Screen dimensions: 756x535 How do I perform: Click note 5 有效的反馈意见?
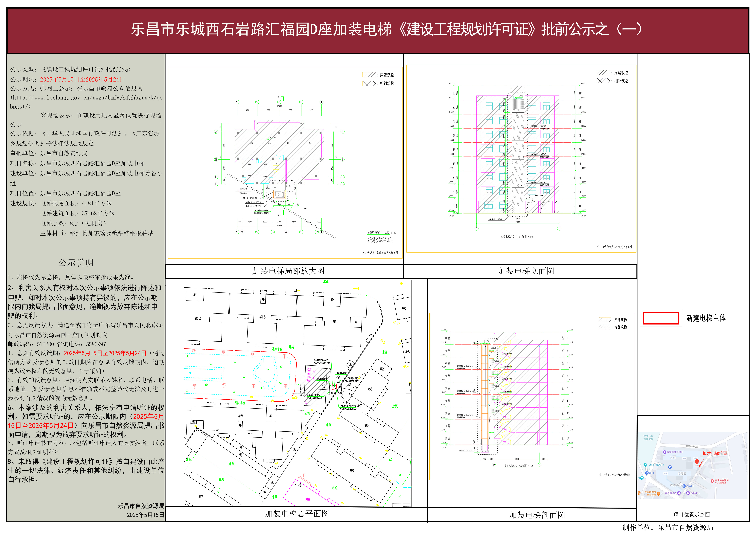(86, 389)
